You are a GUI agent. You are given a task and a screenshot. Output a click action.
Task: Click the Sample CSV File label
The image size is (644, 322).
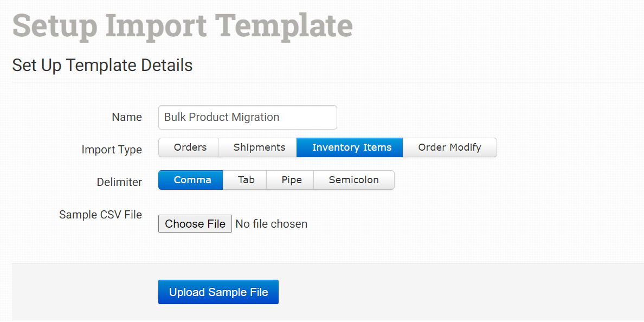pos(100,215)
